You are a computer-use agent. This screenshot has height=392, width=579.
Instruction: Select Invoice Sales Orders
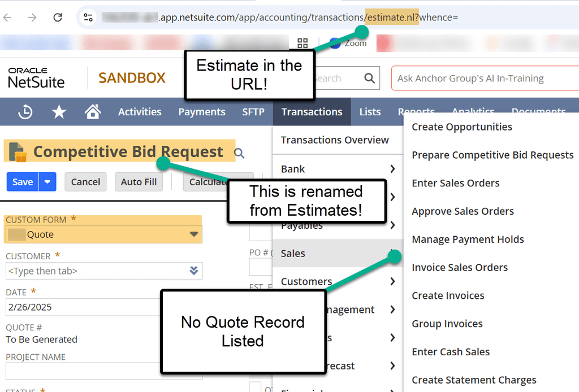[x=460, y=267]
